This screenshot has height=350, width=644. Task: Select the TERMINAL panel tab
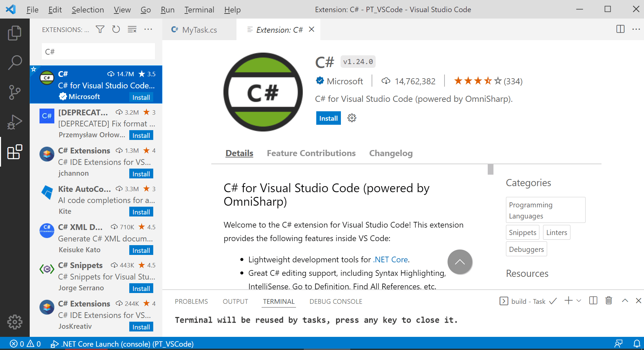279,301
